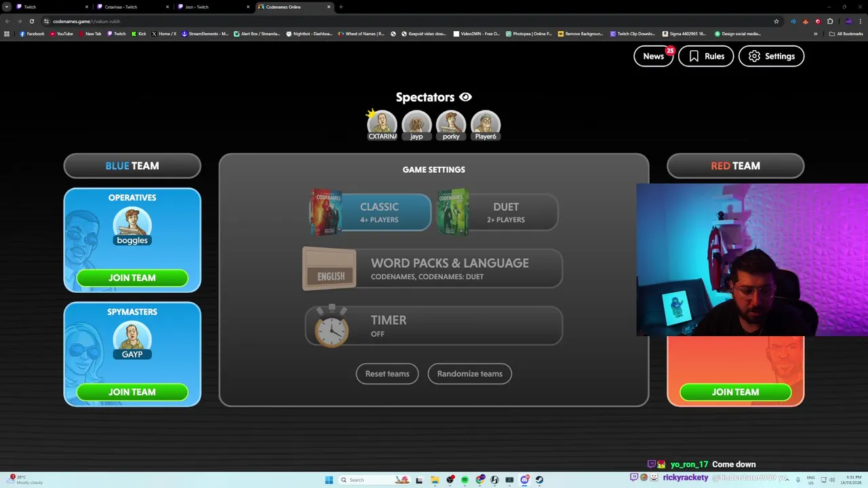Open Twitch Clip Downloader bookmark
This screenshot has height=488, width=868.
click(x=633, y=34)
